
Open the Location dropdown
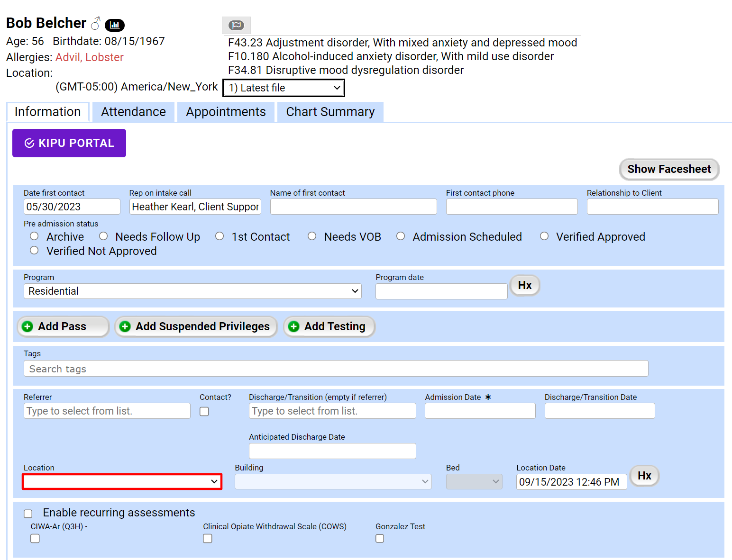pyautogui.click(x=122, y=482)
